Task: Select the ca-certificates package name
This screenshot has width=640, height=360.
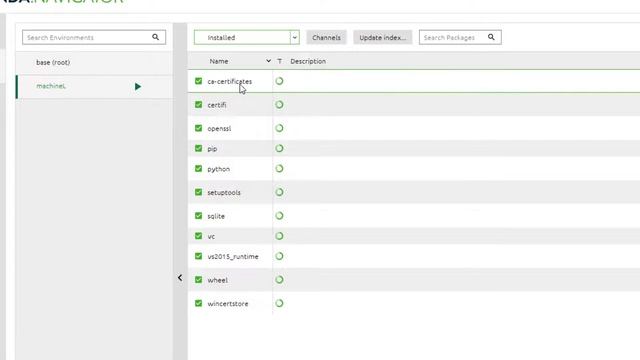Action: [229, 81]
